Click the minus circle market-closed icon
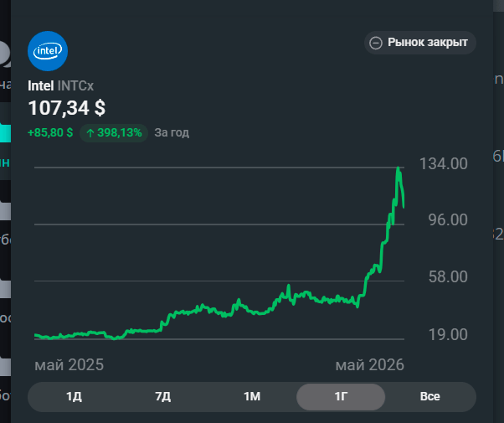The width and height of the screenshot is (504, 423). [x=376, y=43]
